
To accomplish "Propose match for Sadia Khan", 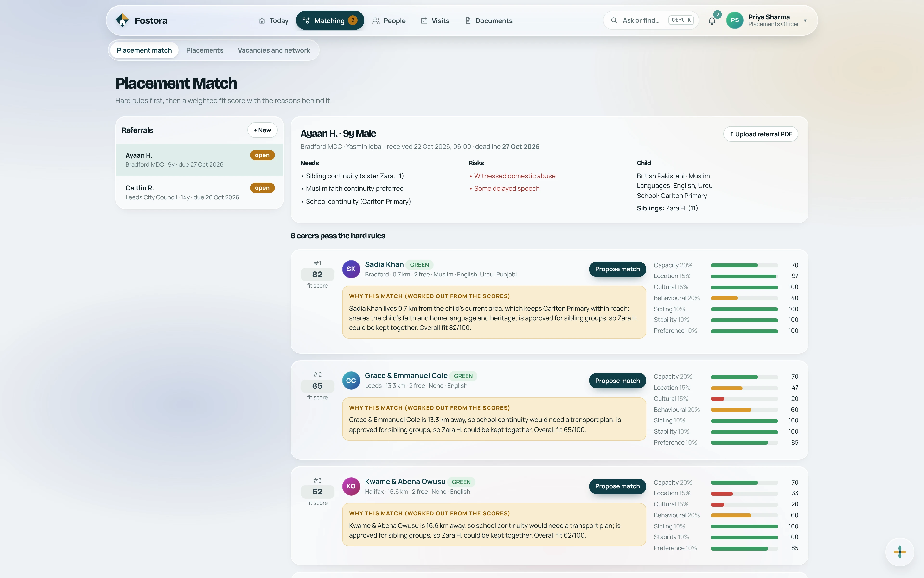I will (617, 269).
